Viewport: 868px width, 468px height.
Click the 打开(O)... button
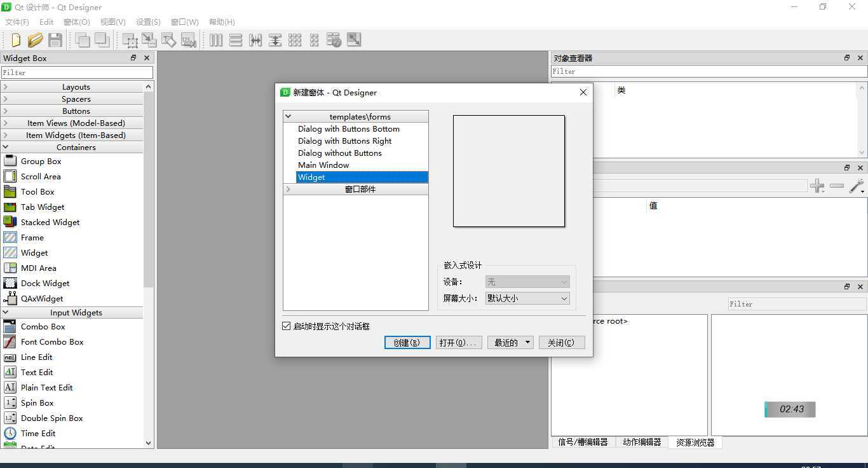point(459,343)
